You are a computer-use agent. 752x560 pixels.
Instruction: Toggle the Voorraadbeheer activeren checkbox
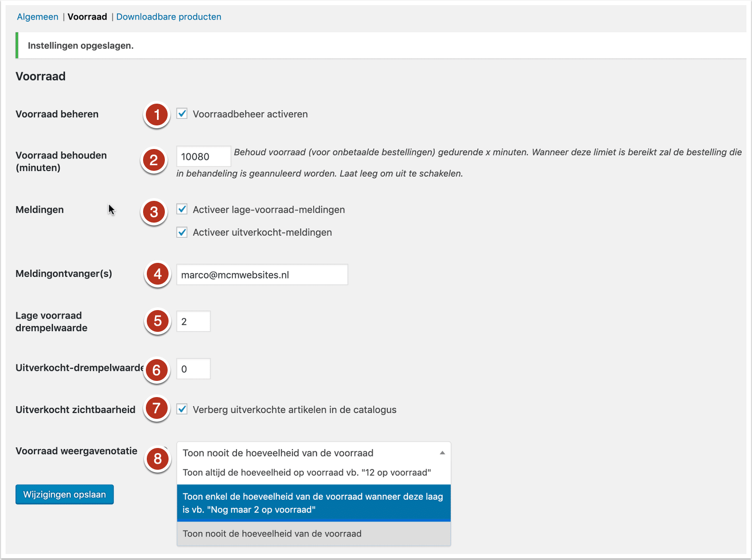pos(182,113)
